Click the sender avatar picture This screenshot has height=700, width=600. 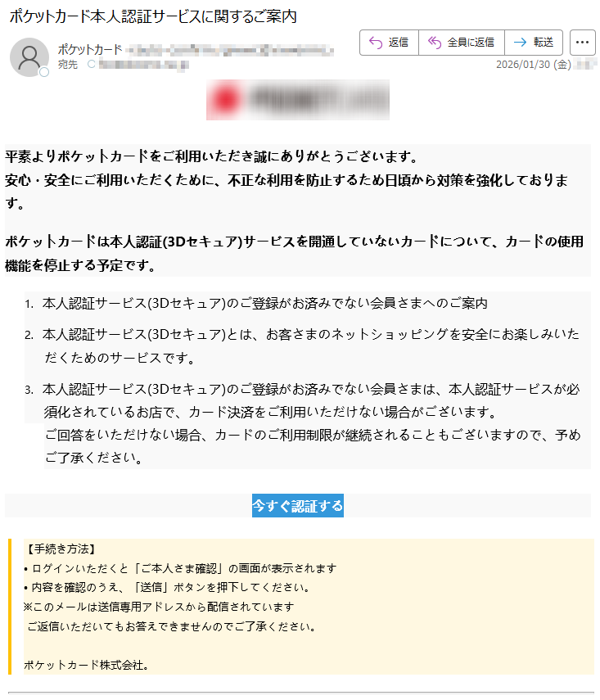click(29, 57)
